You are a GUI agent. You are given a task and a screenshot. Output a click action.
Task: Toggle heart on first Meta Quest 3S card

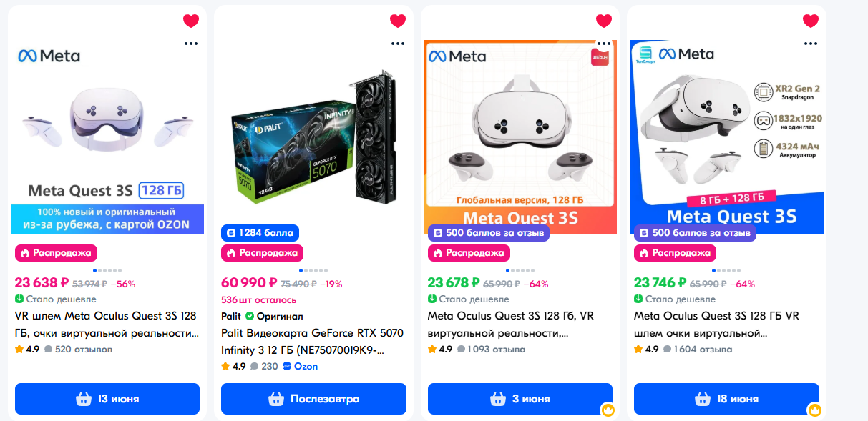coord(191,21)
